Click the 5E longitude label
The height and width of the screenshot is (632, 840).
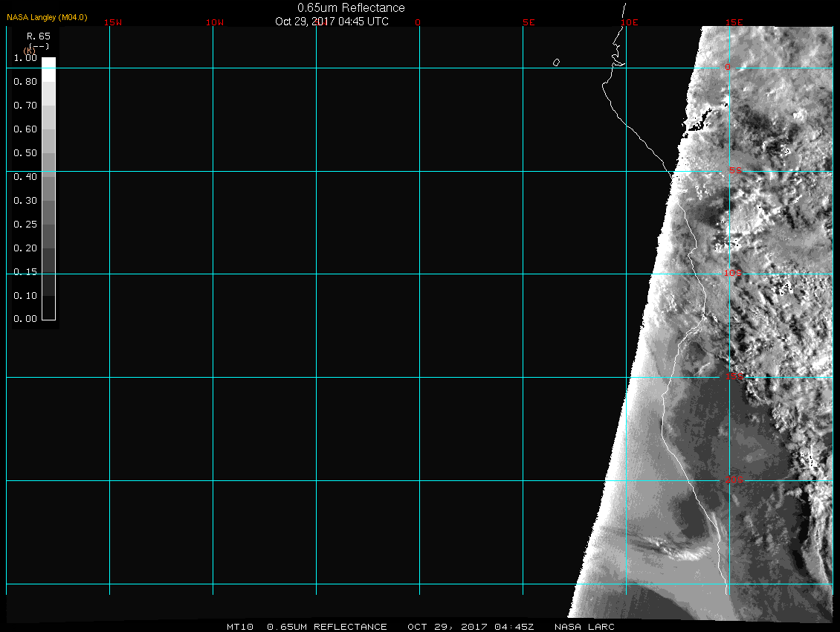coord(529,22)
